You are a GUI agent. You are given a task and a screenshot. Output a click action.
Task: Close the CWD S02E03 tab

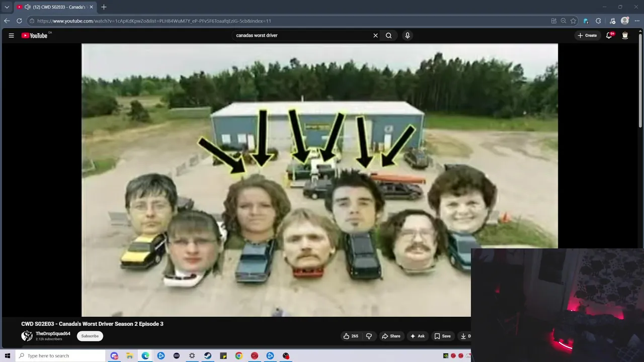(x=91, y=7)
